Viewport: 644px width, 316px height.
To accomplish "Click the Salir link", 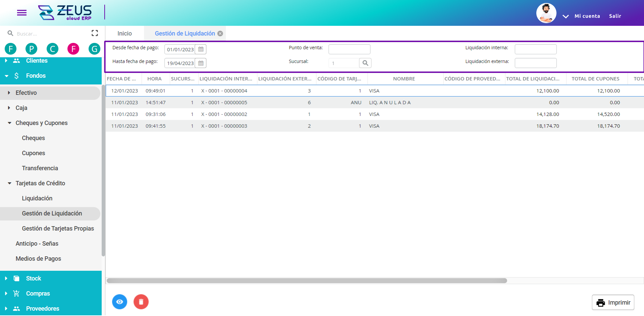I will 615,16.
